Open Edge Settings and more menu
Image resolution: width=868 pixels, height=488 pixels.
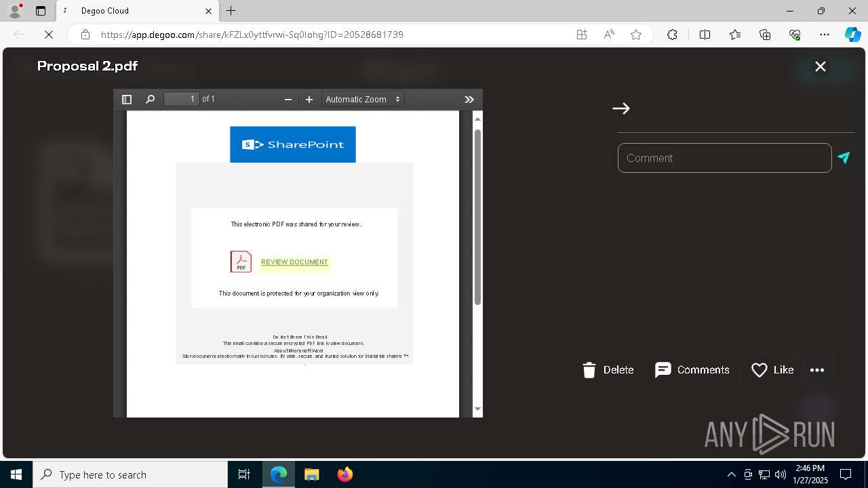pos(825,35)
